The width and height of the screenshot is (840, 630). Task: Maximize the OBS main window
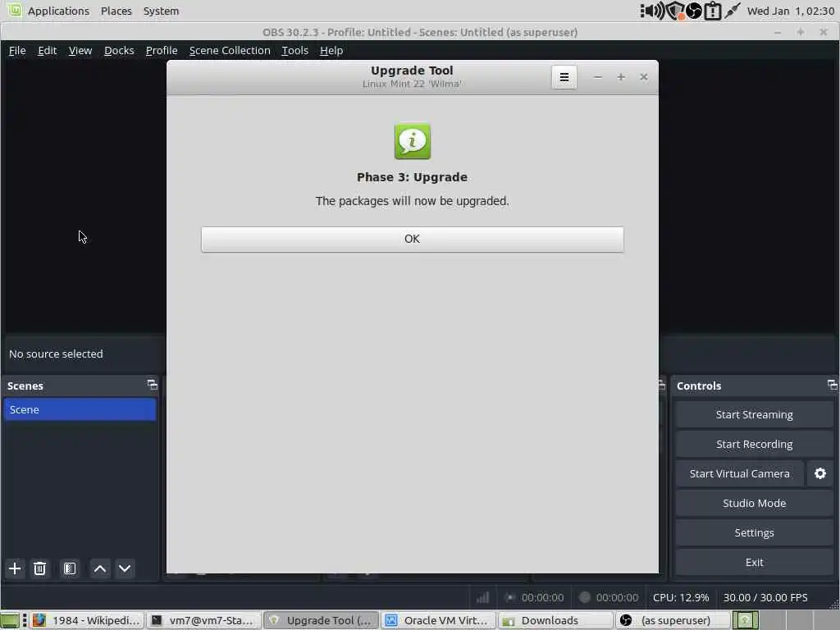point(801,32)
